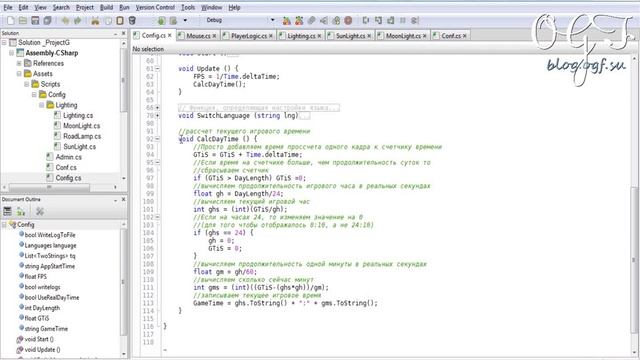Image resolution: width=640 pixels, height=360 pixels.
Task: Switch to the PlayerLogic.cs tab
Action: (249, 36)
